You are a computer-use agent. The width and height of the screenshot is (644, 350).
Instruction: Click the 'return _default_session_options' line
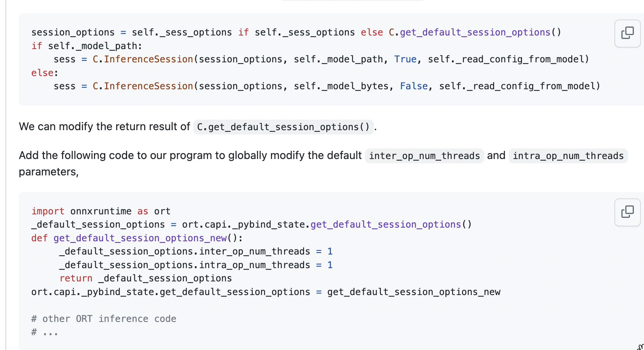point(146,278)
